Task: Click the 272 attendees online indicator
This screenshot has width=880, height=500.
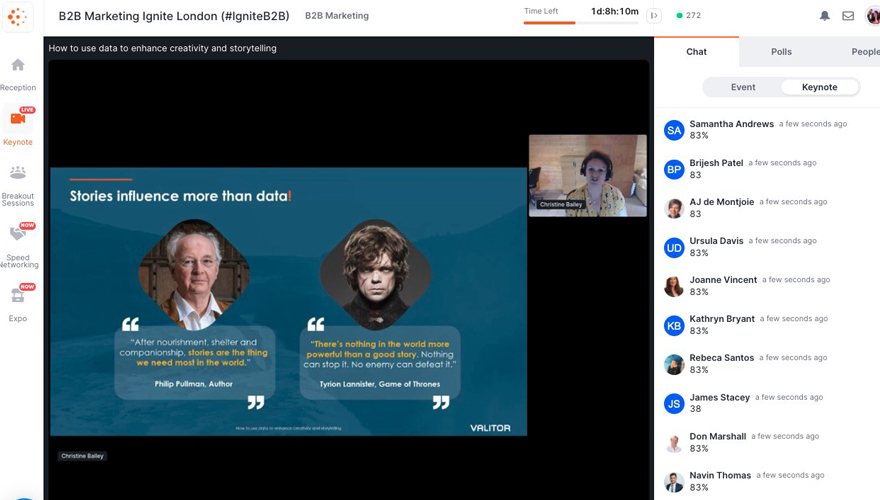Action: click(688, 16)
